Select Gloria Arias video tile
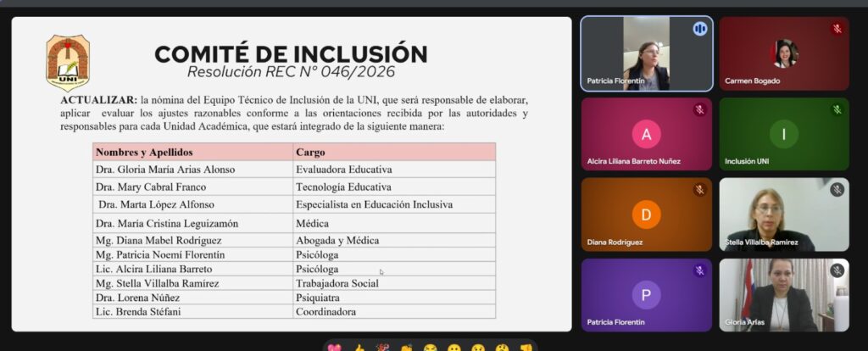Viewport: 868px width, 351px height. [783, 295]
